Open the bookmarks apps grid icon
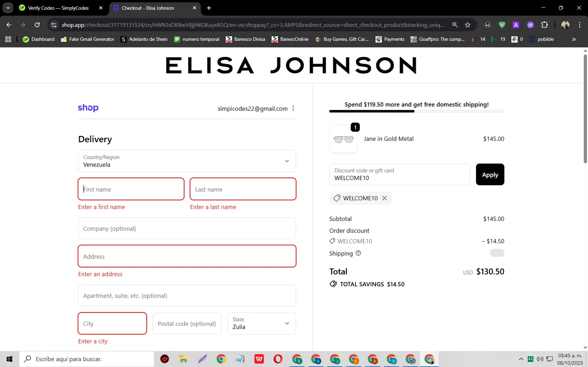Image resolution: width=588 pixels, height=367 pixels. (8, 39)
